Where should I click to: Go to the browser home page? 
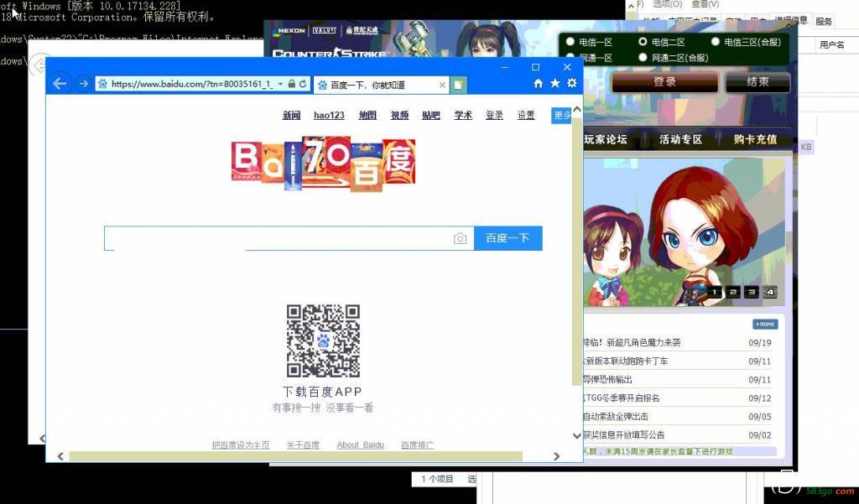(538, 83)
